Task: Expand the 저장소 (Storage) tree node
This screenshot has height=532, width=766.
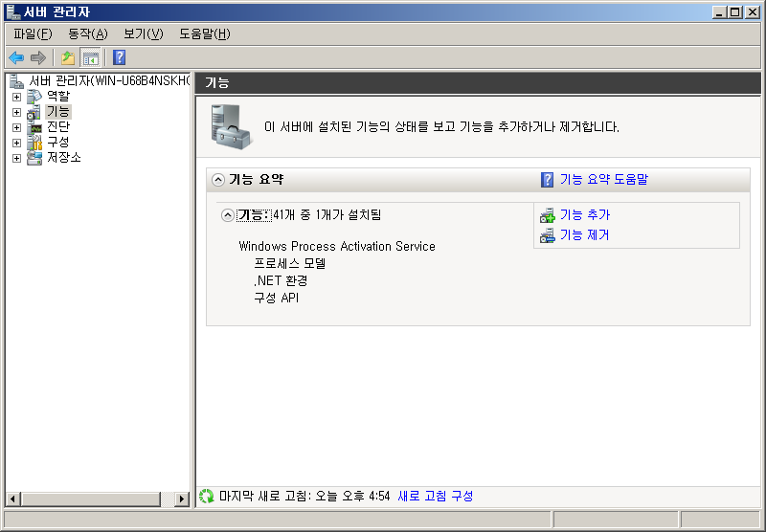Action: coord(16,158)
